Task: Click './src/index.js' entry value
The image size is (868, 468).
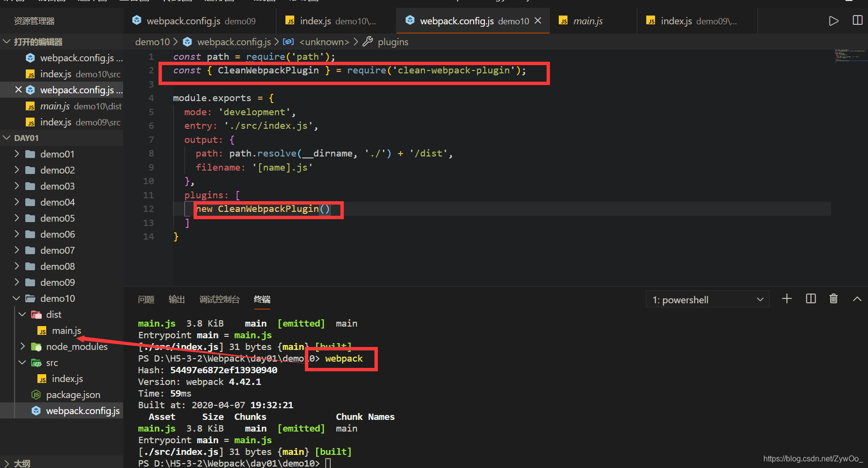Action: (x=268, y=126)
